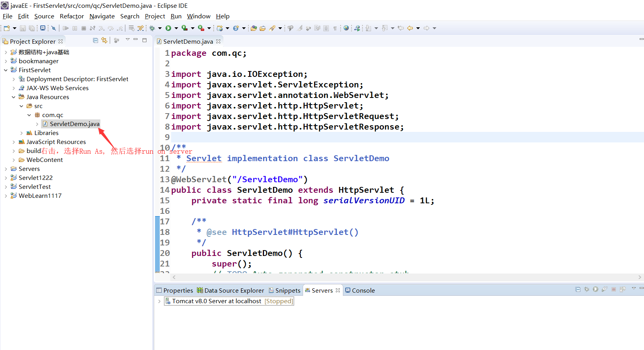Collapse the FirstServlet project
The width and height of the screenshot is (644, 350).
click(x=6, y=70)
